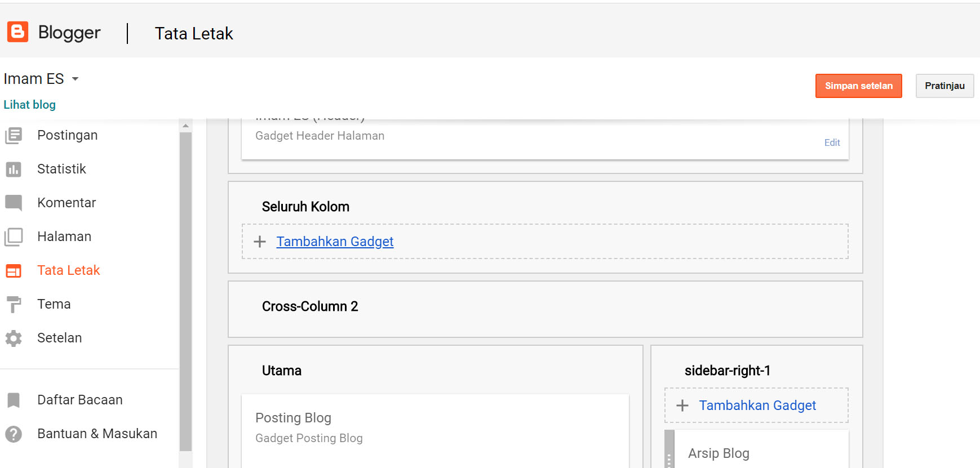Click the Tata Letak layout icon

click(x=14, y=271)
